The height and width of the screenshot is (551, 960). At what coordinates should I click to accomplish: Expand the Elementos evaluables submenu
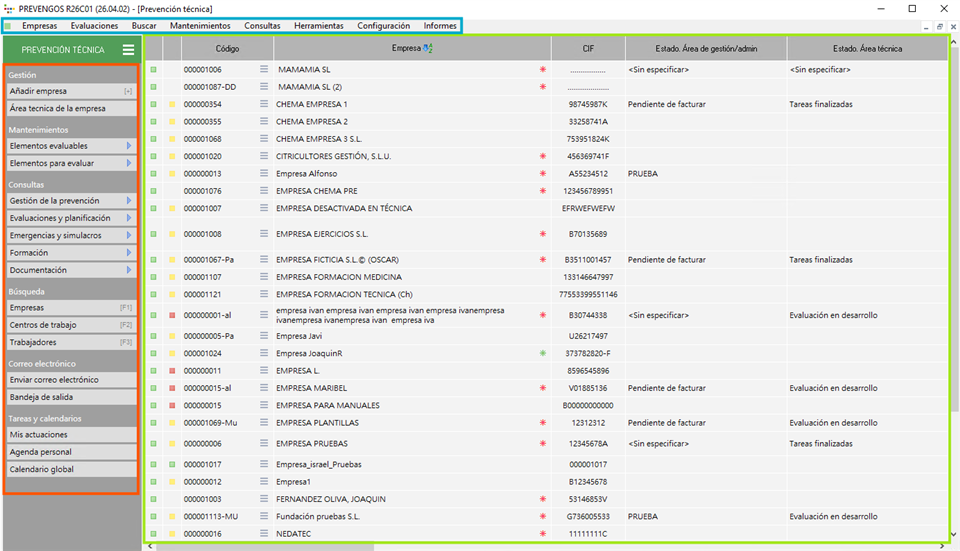pos(129,146)
